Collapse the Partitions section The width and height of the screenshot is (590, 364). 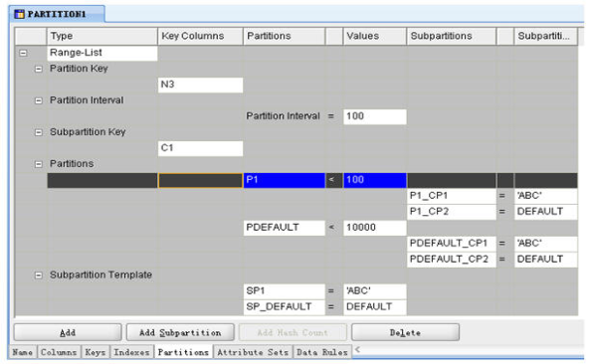39,164
